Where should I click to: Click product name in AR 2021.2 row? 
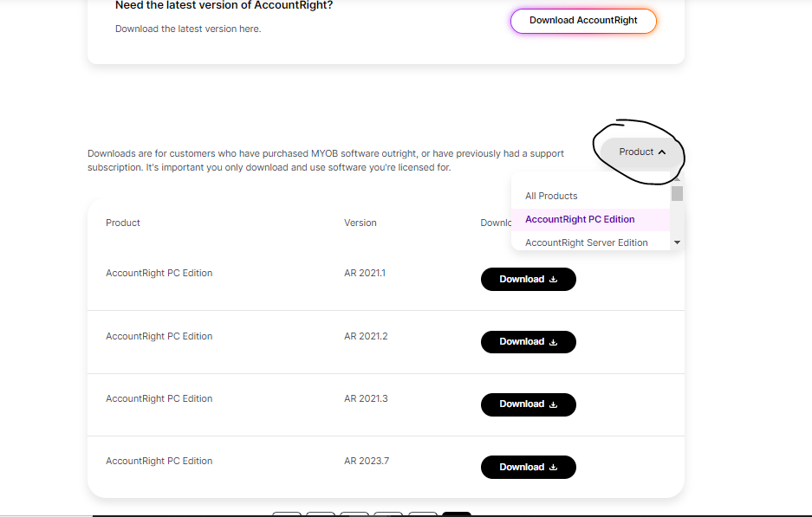[159, 336]
